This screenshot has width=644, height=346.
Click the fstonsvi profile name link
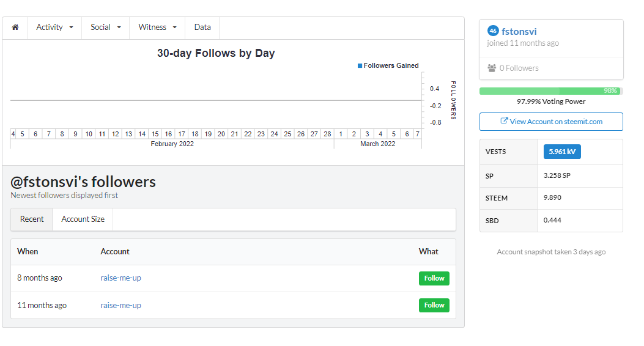click(x=519, y=32)
